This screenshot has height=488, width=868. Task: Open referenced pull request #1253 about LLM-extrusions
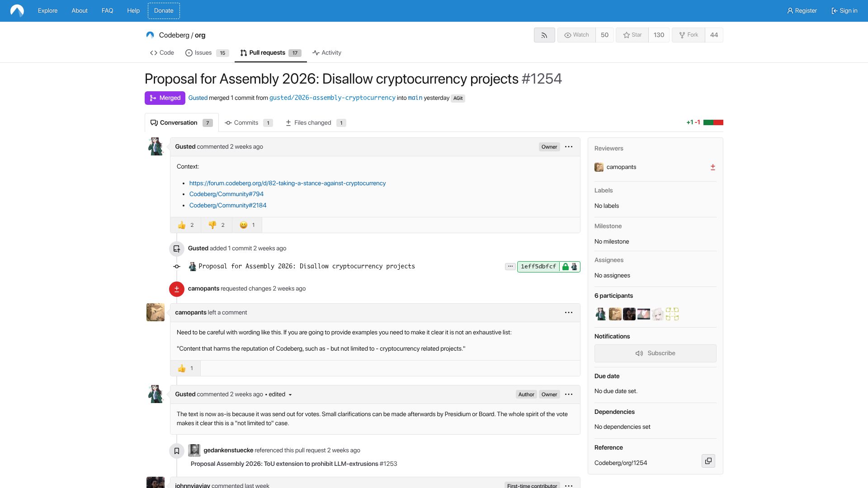tap(294, 464)
